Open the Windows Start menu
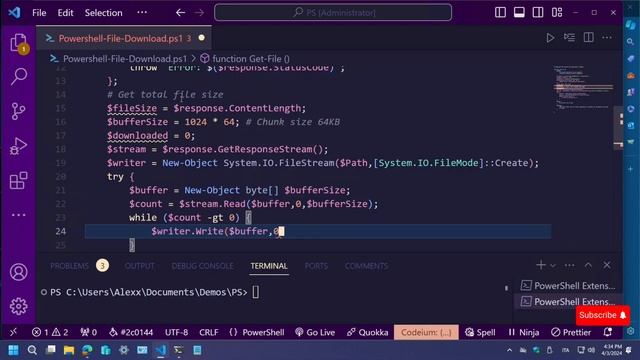The height and width of the screenshot is (360, 640). coord(13,350)
